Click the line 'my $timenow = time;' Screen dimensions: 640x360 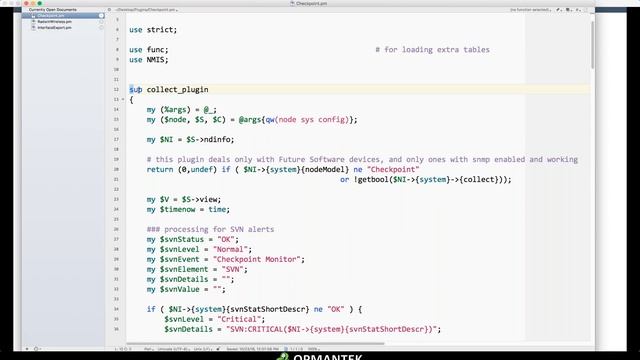[x=188, y=209]
